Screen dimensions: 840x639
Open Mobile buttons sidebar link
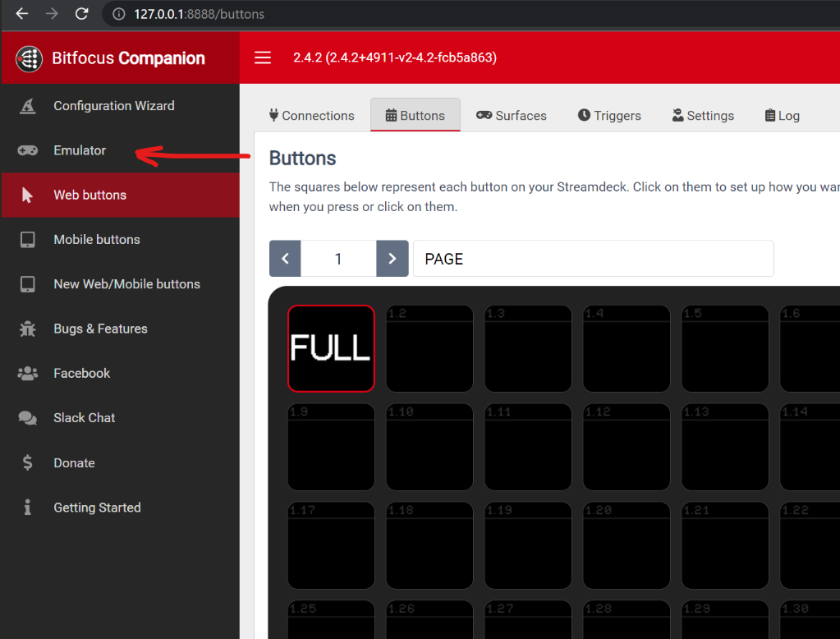tap(121, 240)
